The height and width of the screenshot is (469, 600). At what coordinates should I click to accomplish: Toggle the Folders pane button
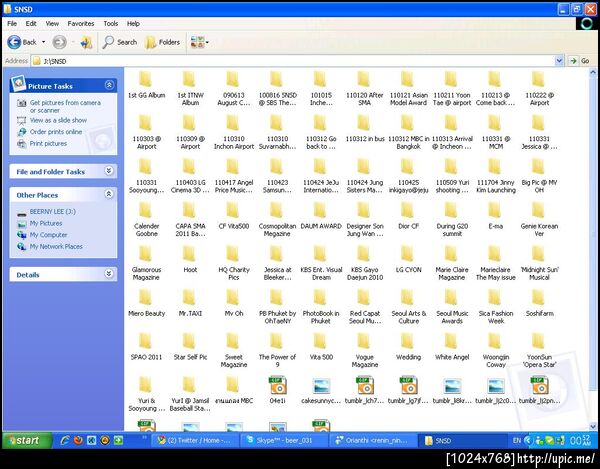click(162, 42)
